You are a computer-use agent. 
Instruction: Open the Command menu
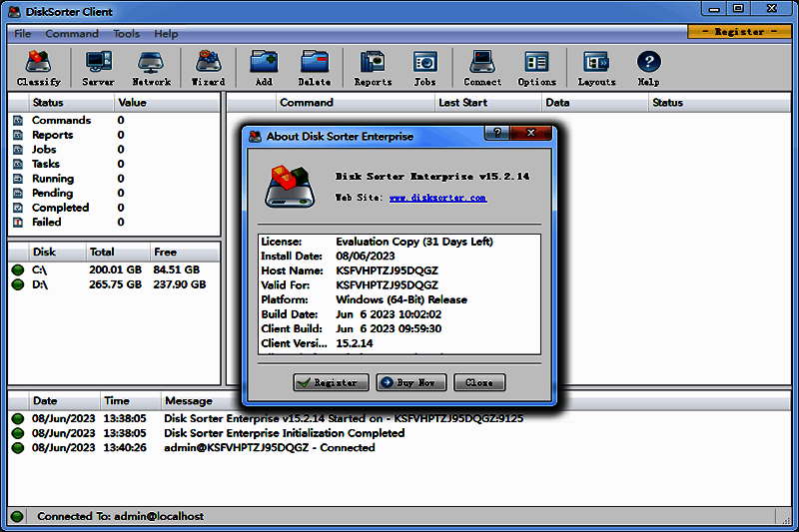point(72,34)
